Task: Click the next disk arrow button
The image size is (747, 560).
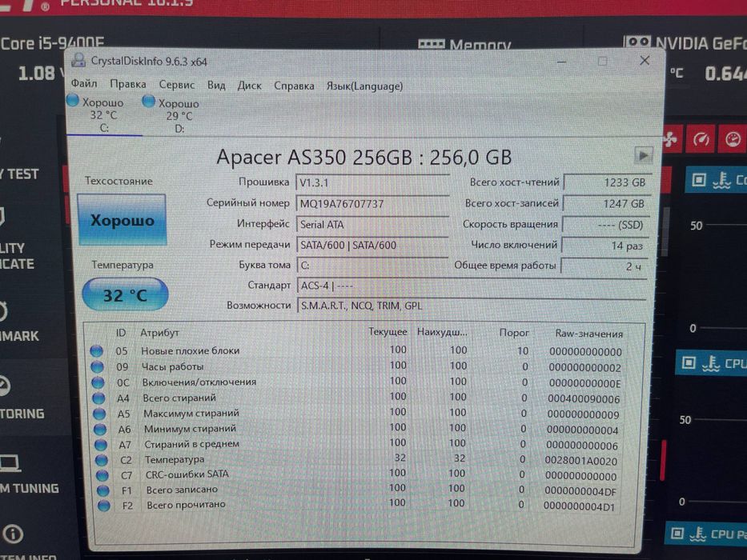Action: point(643,155)
